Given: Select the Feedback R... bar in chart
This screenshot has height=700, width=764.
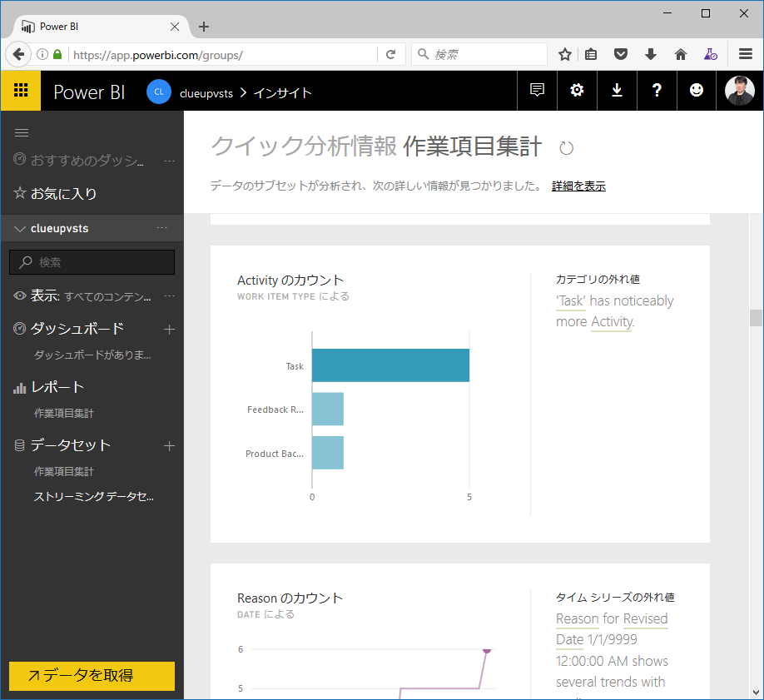Looking at the screenshot, I should point(328,409).
